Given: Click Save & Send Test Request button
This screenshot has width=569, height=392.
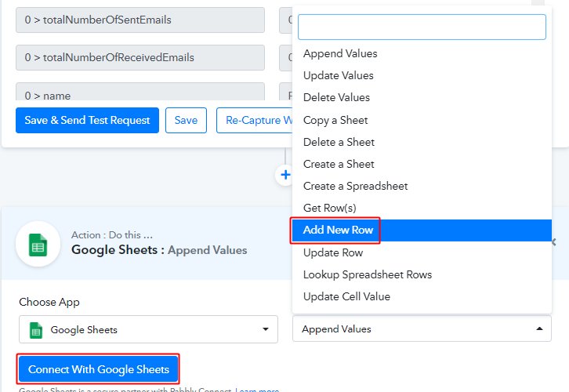Looking at the screenshot, I should 87,120.
